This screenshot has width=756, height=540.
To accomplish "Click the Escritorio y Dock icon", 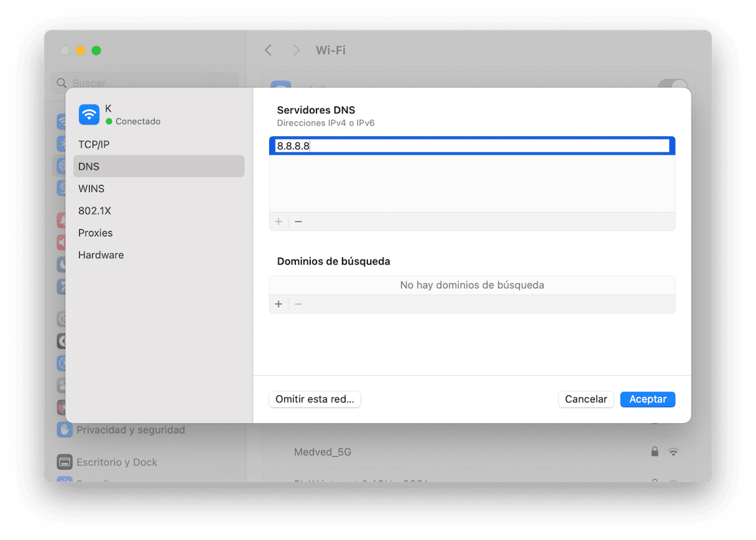I will point(65,462).
